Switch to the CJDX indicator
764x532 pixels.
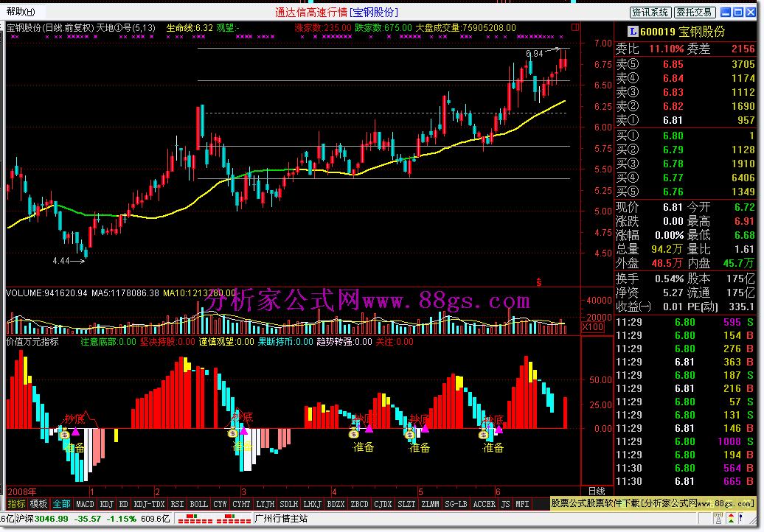click(383, 504)
